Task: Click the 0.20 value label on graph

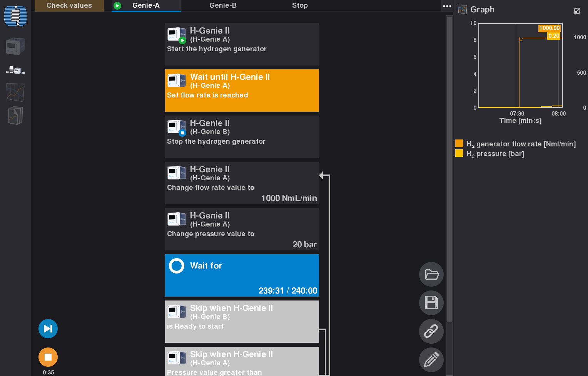Action: point(554,36)
